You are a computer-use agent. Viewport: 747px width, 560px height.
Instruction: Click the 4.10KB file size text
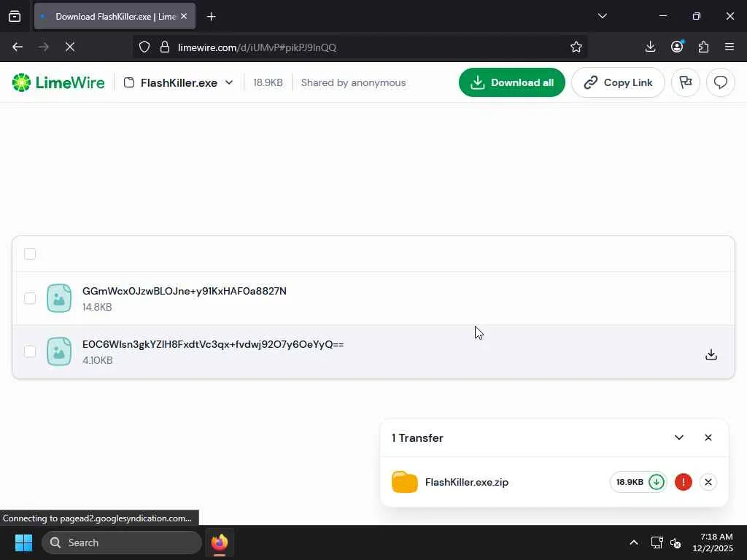[x=97, y=360]
